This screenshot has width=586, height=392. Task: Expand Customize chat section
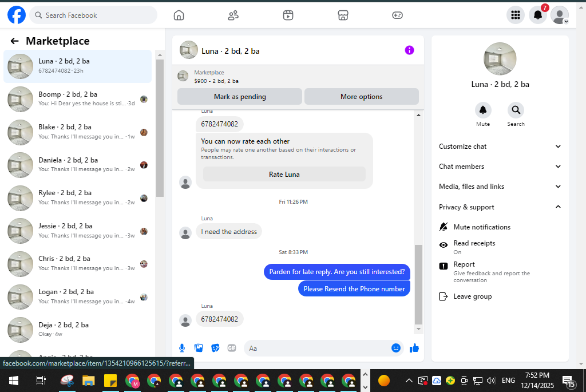(500, 146)
